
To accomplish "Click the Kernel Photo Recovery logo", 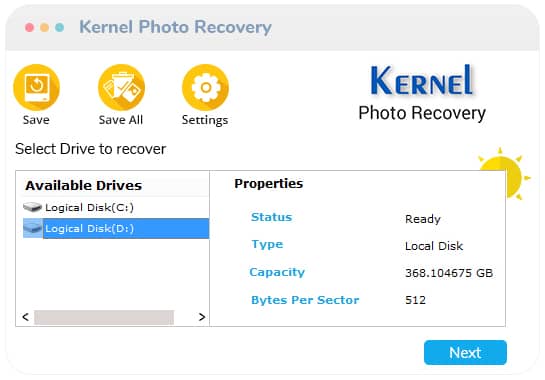I will click(x=422, y=93).
